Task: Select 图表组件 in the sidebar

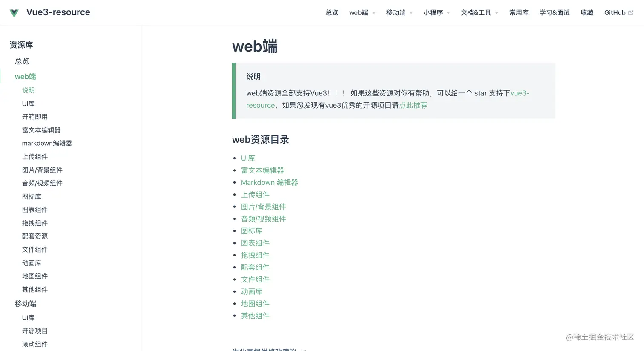Action: point(35,210)
